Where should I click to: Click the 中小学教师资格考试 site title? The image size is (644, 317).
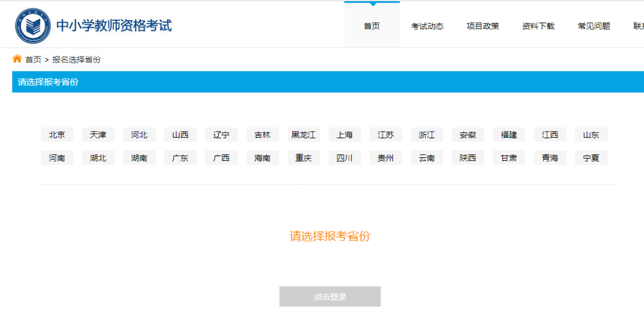(114, 26)
